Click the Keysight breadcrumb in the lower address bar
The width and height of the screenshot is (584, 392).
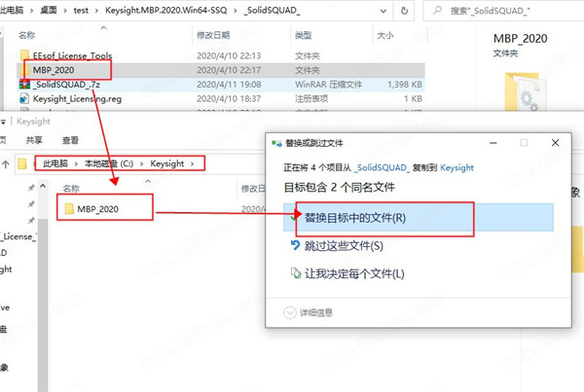[166, 163]
